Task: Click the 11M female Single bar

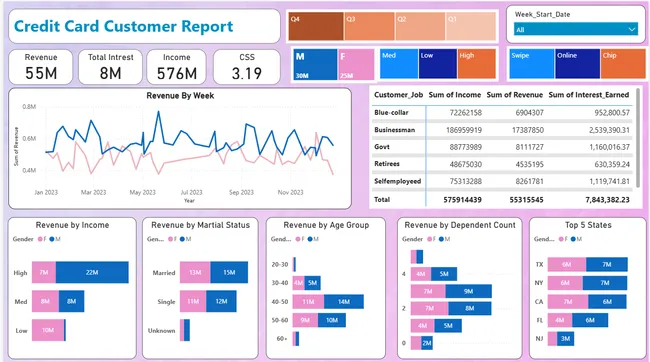Action: point(193,301)
